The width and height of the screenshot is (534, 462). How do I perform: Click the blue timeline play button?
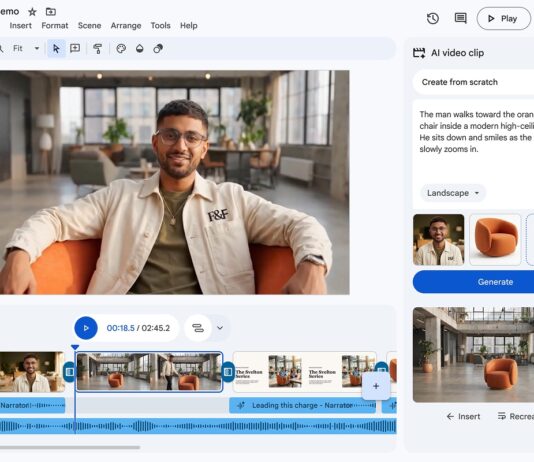pos(86,328)
